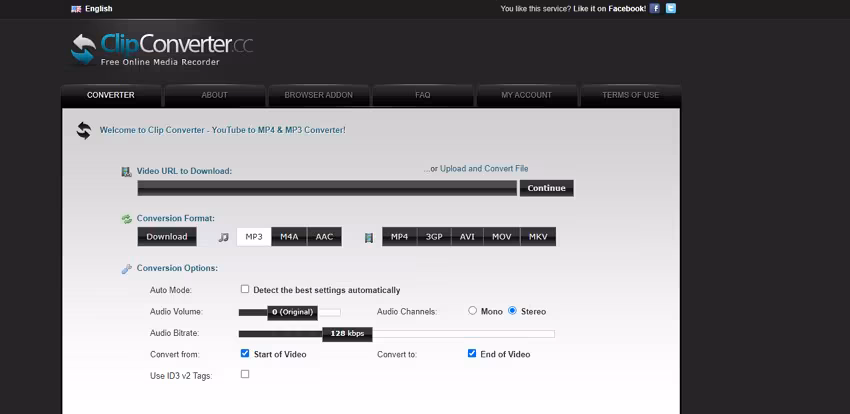Select AVI conversion format
Image resolution: width=850 pixels, height=414 pixels.
[467, 237]
